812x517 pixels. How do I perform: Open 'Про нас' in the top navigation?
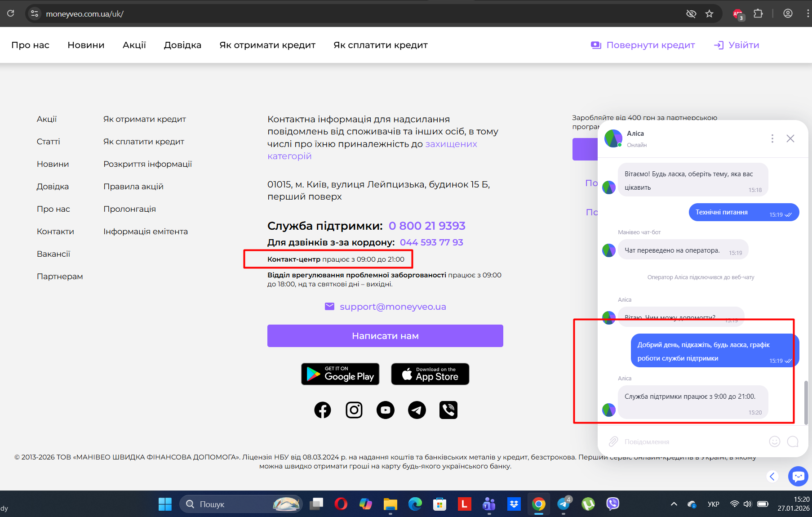pyautogui.click(x=30, y=45)
